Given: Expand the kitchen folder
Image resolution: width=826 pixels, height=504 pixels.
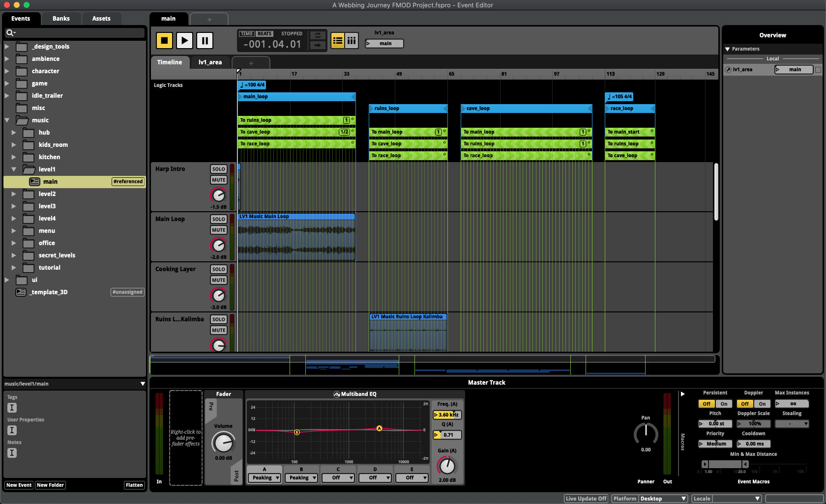Looking at the screenshot, I should pyautogui.click(x=14, y=157).
